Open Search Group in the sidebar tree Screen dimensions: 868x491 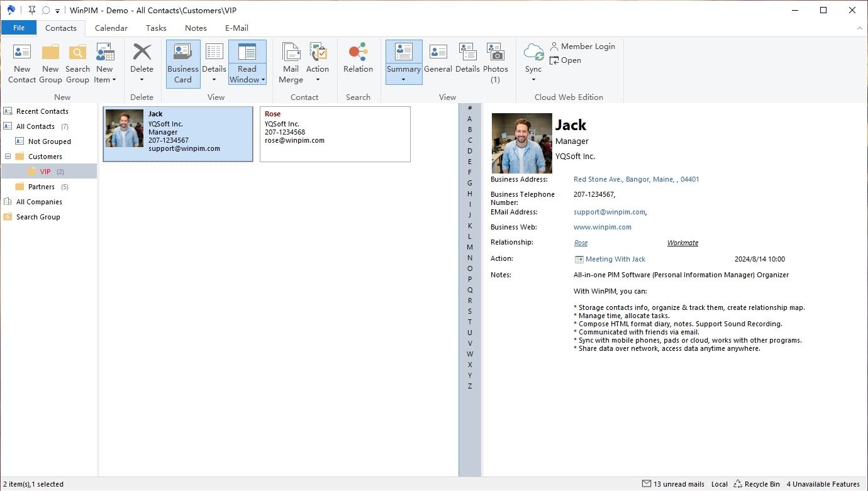(x=38, y=217)
